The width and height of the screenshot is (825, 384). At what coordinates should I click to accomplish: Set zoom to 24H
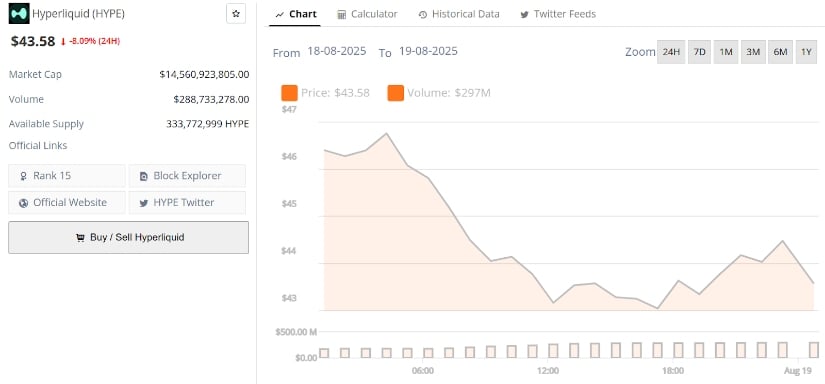click(x=671, y=52)
